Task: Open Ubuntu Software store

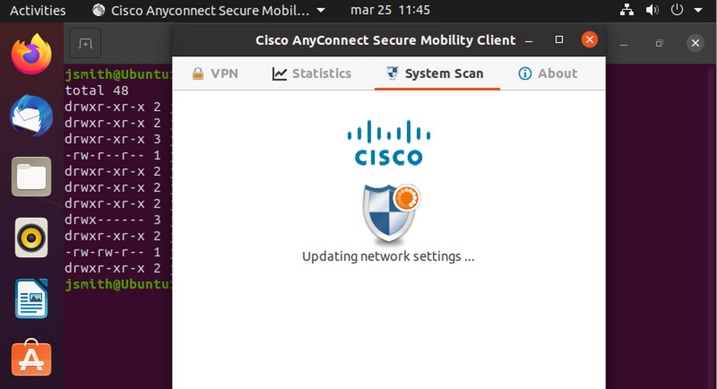Action: [31, 358]
